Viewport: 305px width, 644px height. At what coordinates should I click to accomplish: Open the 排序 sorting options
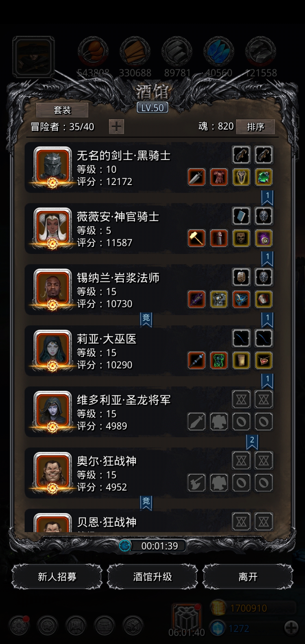(x=255, y=127)
